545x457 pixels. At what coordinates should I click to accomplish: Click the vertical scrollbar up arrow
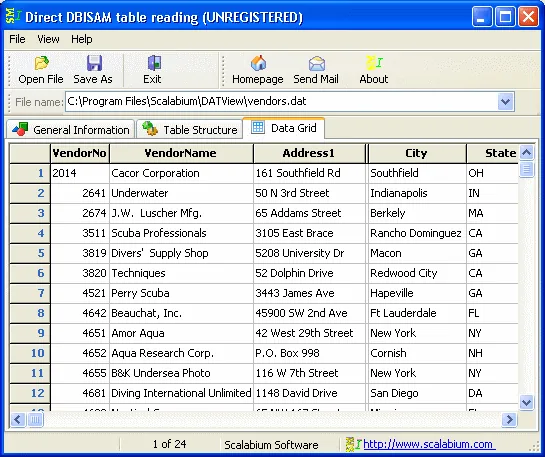pos(526,152)
